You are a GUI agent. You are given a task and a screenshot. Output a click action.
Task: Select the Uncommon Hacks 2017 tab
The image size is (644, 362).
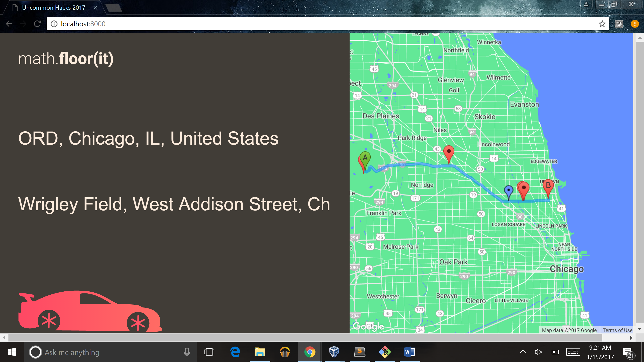click(x=54, y=8)
